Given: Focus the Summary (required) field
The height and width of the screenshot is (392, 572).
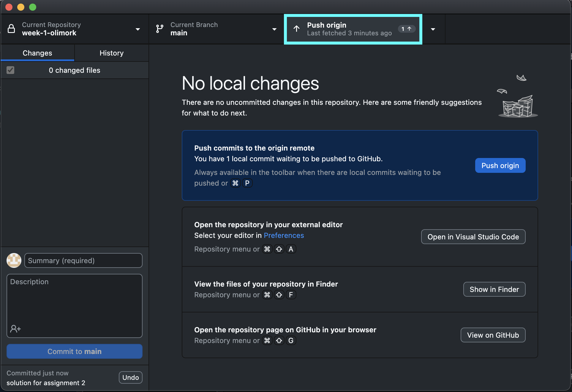Looking at the screenshot, I should point(83,260).
